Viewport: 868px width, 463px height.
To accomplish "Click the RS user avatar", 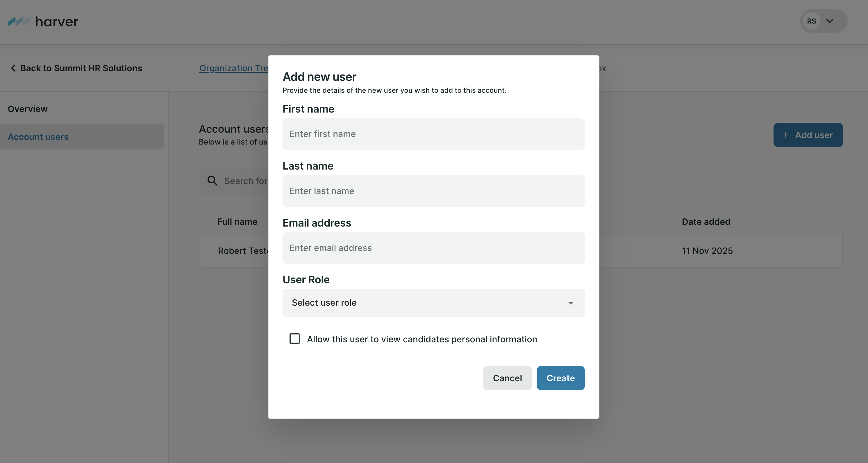I will (811, 21).
